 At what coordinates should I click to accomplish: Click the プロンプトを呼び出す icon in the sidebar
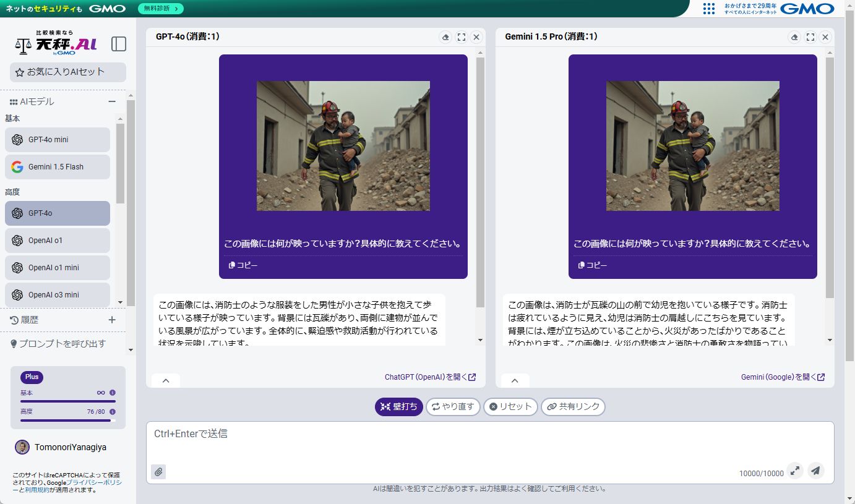tap(14, 344)
